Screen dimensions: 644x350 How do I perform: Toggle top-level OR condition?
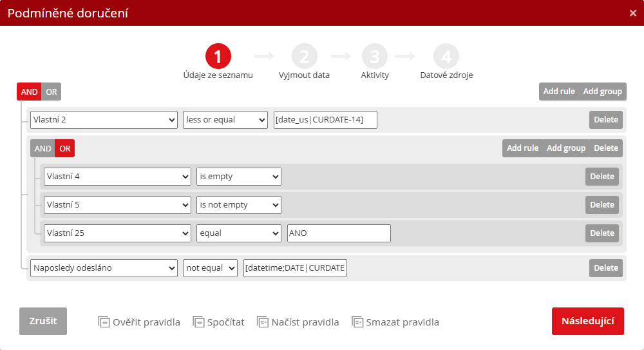click(52, 92)
